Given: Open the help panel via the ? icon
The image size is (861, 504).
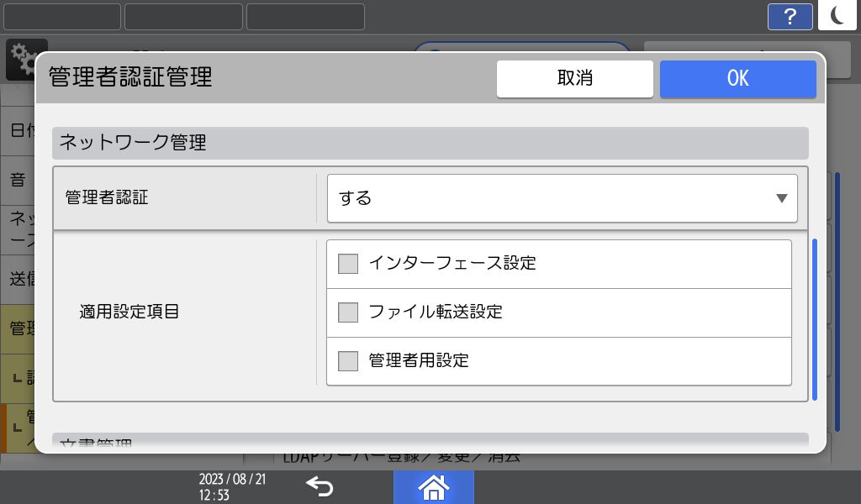Looking at the screenshot, I should point(790,16).
